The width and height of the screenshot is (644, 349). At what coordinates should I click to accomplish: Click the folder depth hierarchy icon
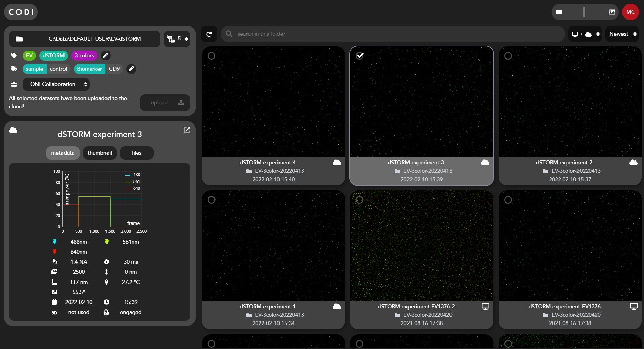[x=171, y=39]
